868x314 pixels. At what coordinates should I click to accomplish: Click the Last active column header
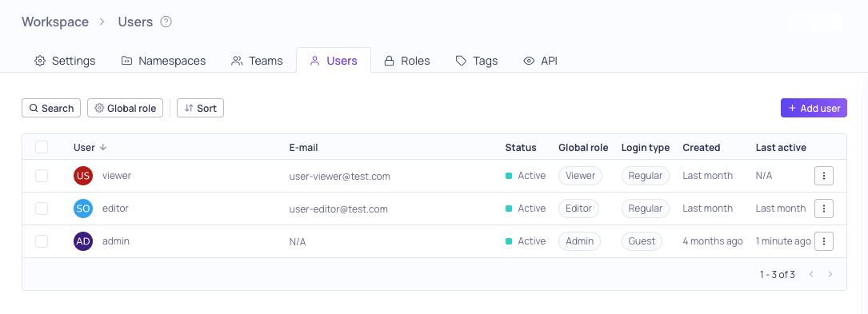[781, 148]
